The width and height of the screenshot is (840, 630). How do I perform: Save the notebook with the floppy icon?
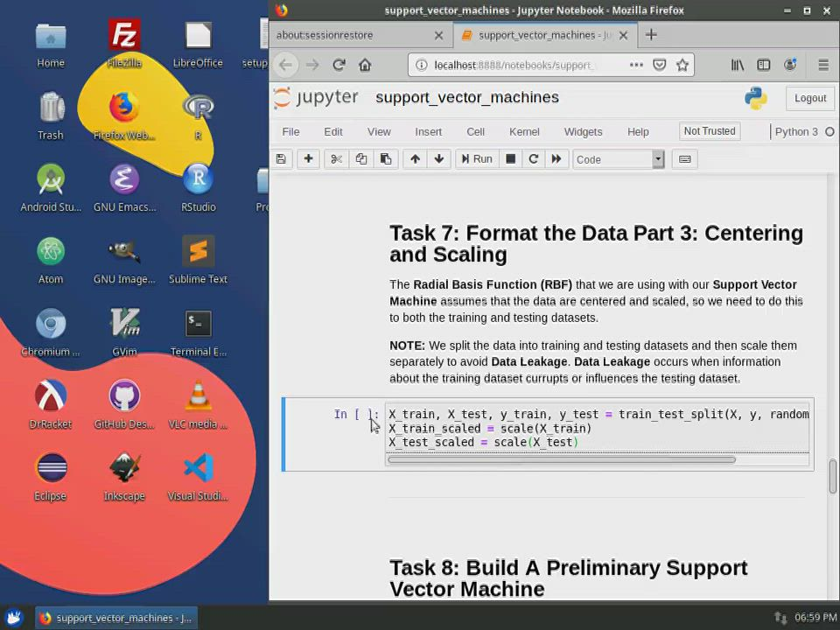(x=281, y=159)
